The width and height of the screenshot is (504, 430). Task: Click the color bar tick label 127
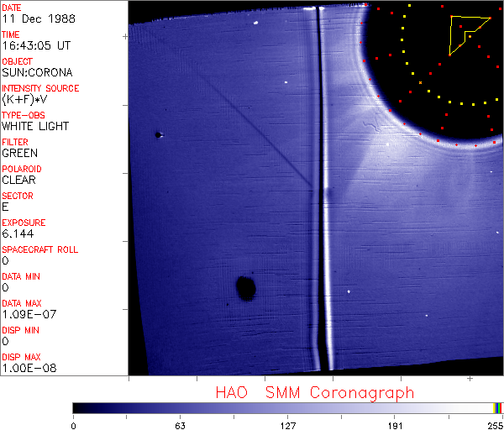coord(287,426)
